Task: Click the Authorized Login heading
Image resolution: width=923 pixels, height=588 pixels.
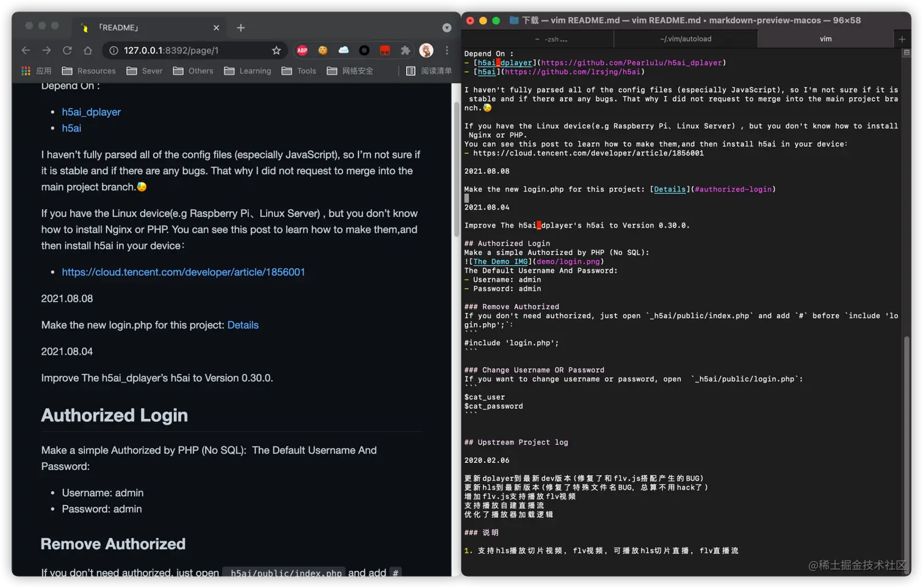Action: pyautogui.click(x=114, y=415)
